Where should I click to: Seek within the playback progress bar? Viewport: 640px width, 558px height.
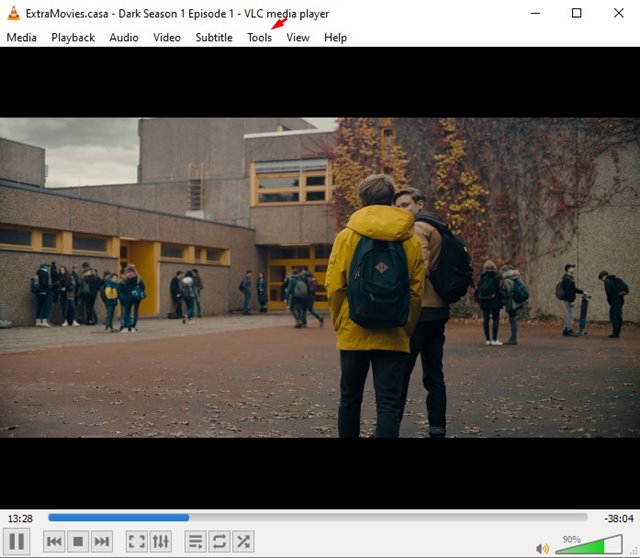coord(318,518)
